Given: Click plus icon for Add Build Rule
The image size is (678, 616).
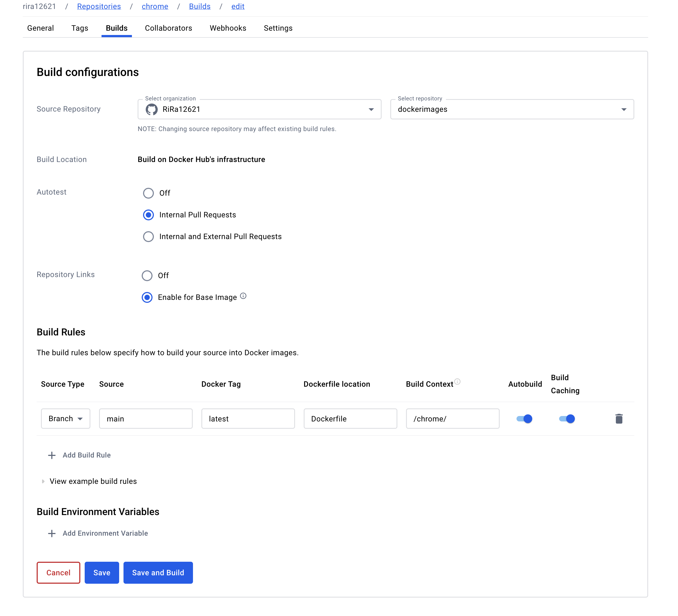Looking at the screenshot, I should (52, 455).
